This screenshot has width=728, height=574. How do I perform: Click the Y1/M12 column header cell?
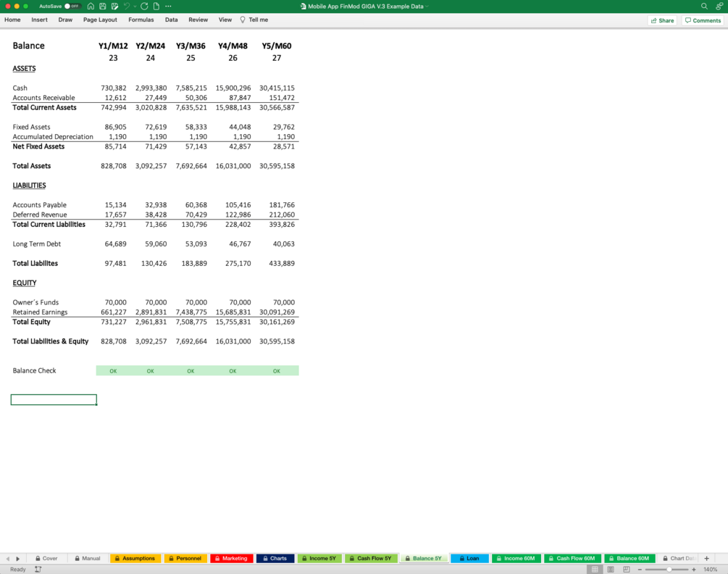pos(113,46)
